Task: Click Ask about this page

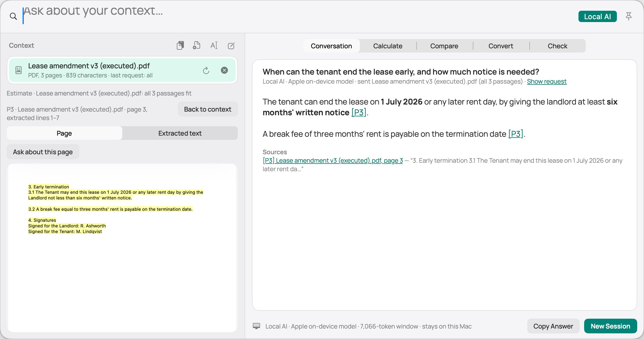Action: 43,152
